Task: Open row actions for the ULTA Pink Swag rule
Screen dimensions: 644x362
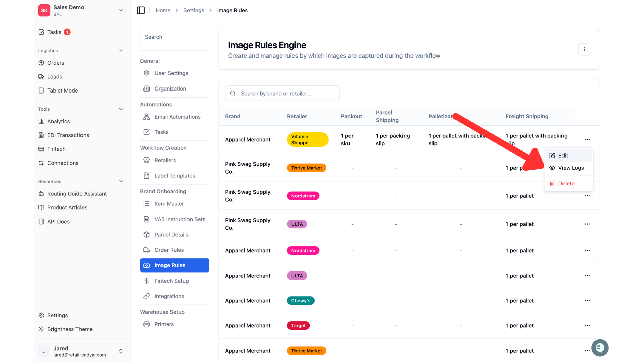Action: click(x=587, y=224)
